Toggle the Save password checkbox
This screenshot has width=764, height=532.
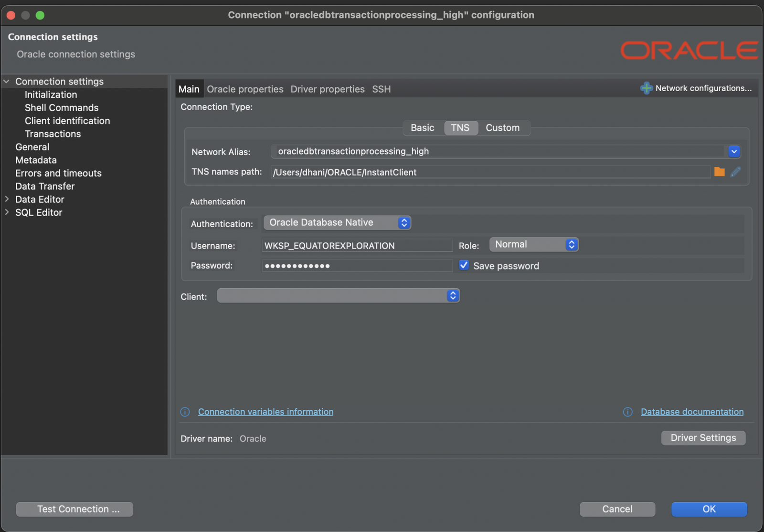coord(464,265)
